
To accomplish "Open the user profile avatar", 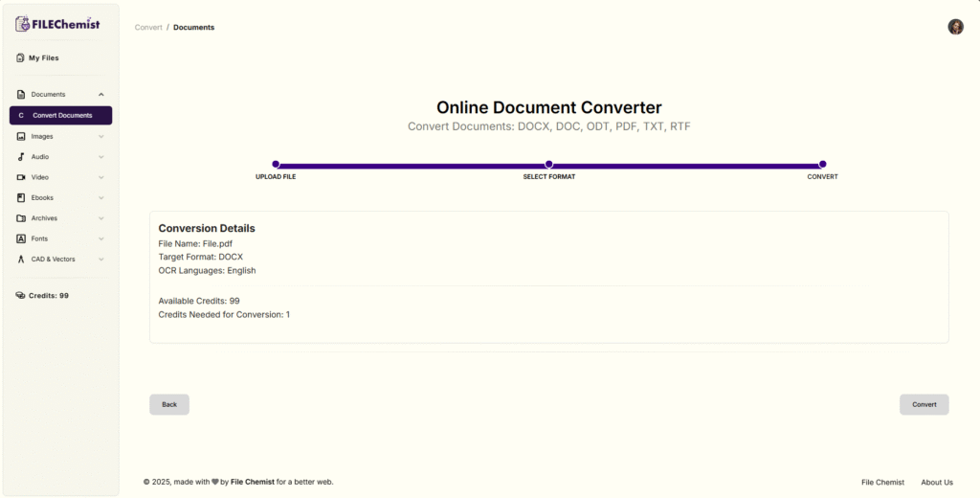I will click(x=955, y=27).
